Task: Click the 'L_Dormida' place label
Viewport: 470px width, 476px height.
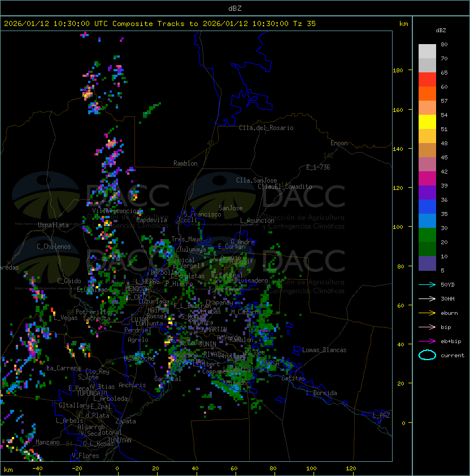Action: coord(321,393)
